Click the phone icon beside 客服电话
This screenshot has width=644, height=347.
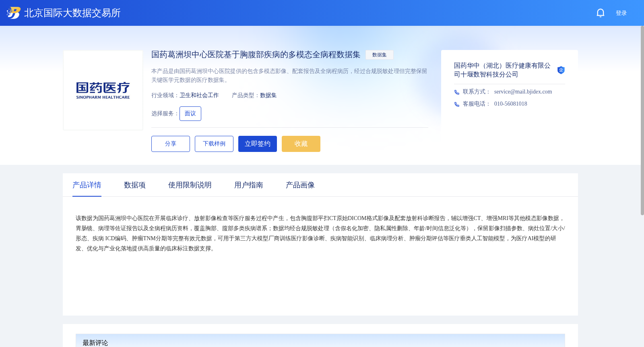click(x=457, y=104)
